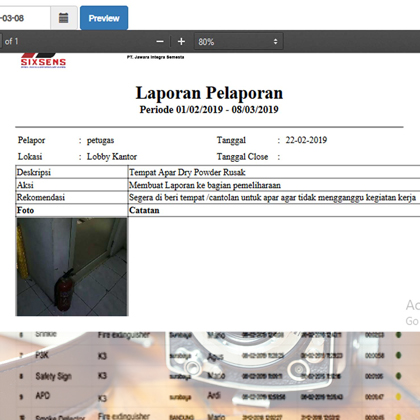Click 'APD' row in background table
This screenshot has width=420, height=420.
point(43,396)
